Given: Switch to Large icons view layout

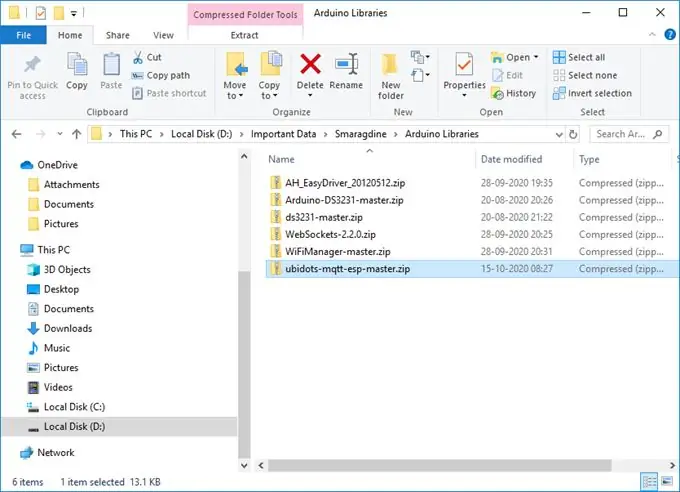Looking at the screenshot, I should pyautogui.click(x=667, y=481).
